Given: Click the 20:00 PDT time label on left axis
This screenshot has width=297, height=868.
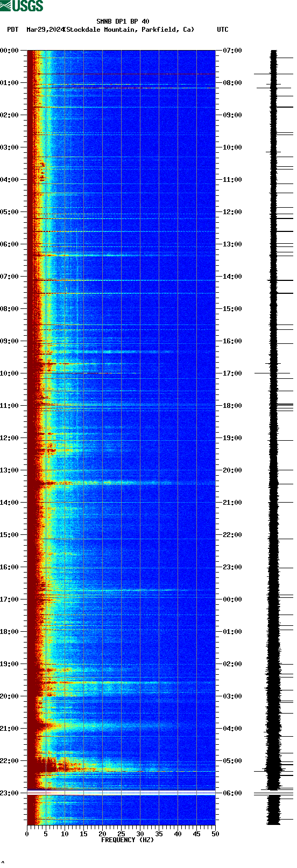Looking at the screenshot, I should pyautogui.click(x=10, y=696).
